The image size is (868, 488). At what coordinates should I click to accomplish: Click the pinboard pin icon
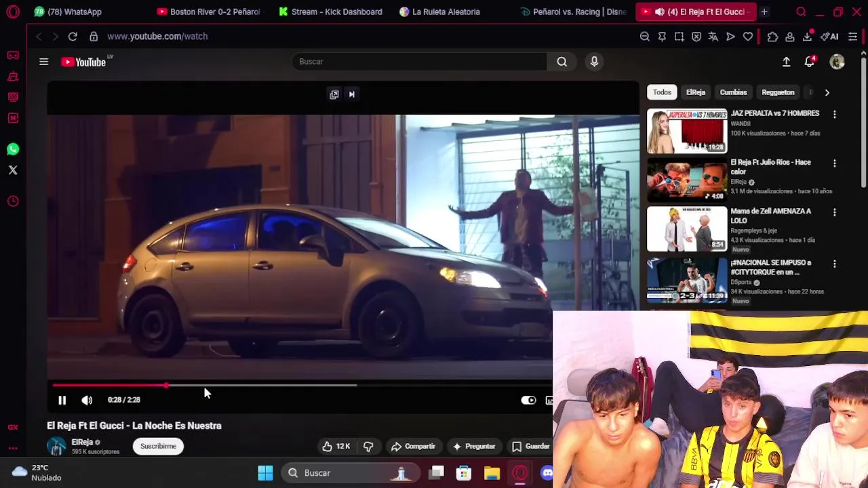(x=662, y=37)
